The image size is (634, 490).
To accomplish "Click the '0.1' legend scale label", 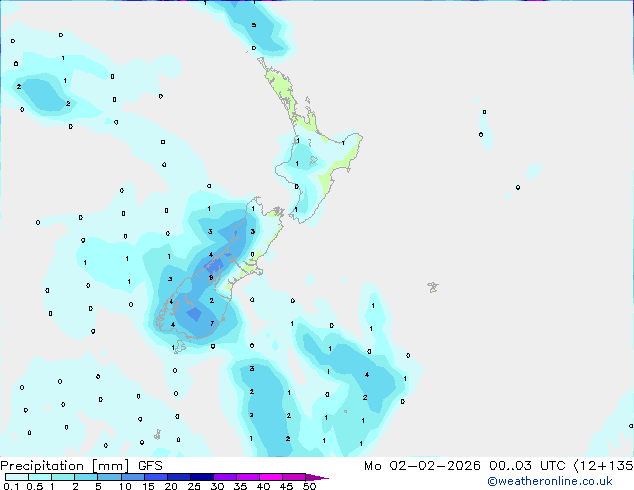I will (x=11, y=486).
